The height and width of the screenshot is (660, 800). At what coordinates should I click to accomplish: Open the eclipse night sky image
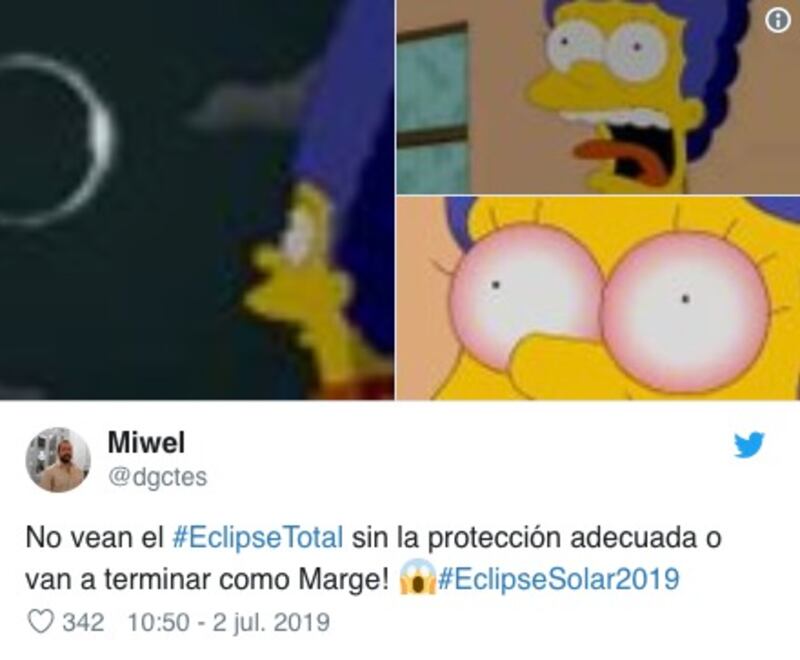(196, 199)
